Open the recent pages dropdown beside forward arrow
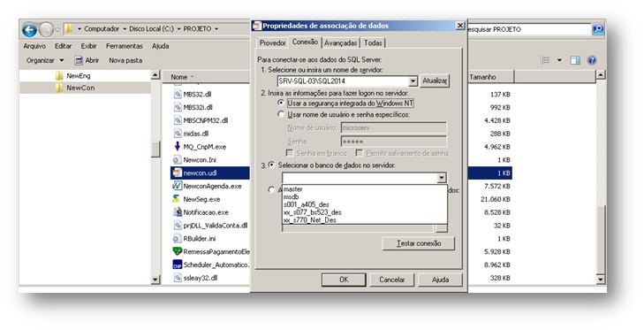The height and width of the screenshot is (330, 644). [57, 29]
